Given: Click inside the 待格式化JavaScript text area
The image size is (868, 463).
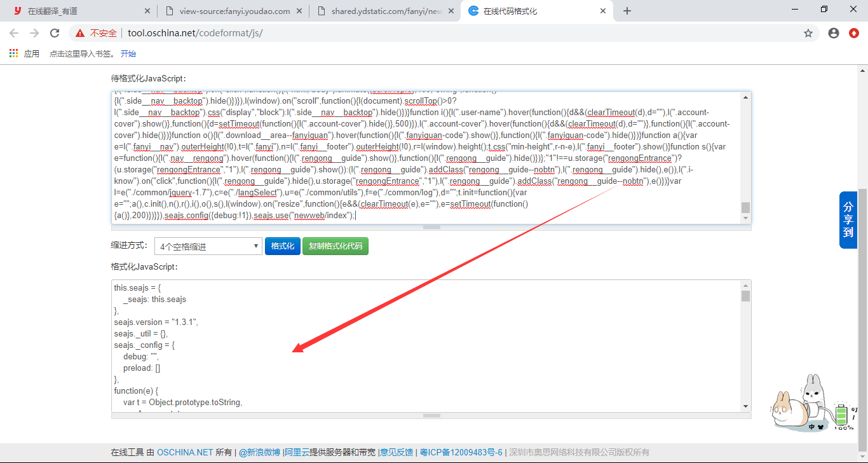Looking at the screenshot, I should click(x=426, y=158).
